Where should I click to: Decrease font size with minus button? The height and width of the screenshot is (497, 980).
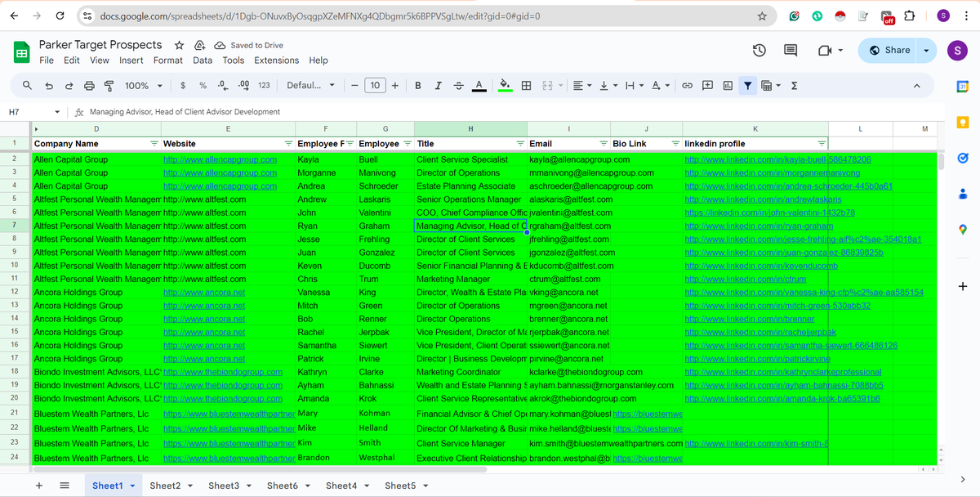(x=354, y=85)
